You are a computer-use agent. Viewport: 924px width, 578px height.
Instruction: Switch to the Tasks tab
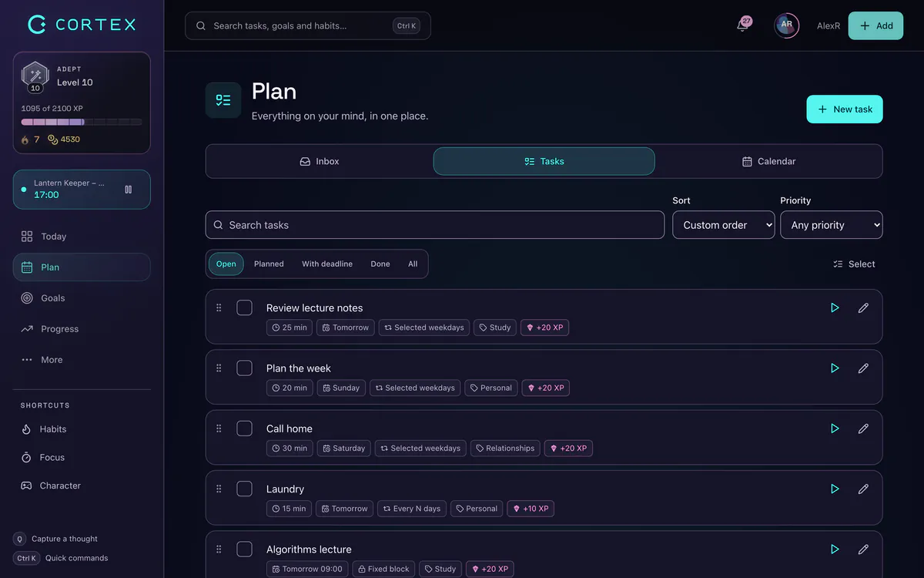[x=544, y=162]
